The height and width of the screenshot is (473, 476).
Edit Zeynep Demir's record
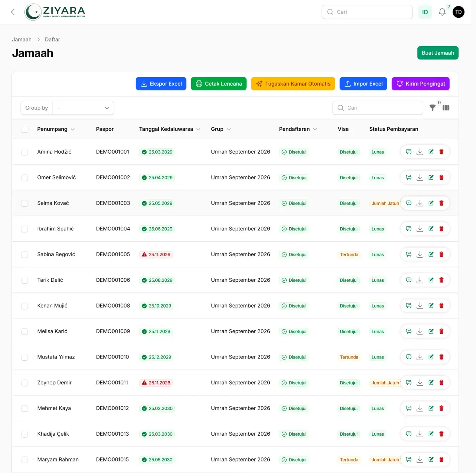coord(431,383)
